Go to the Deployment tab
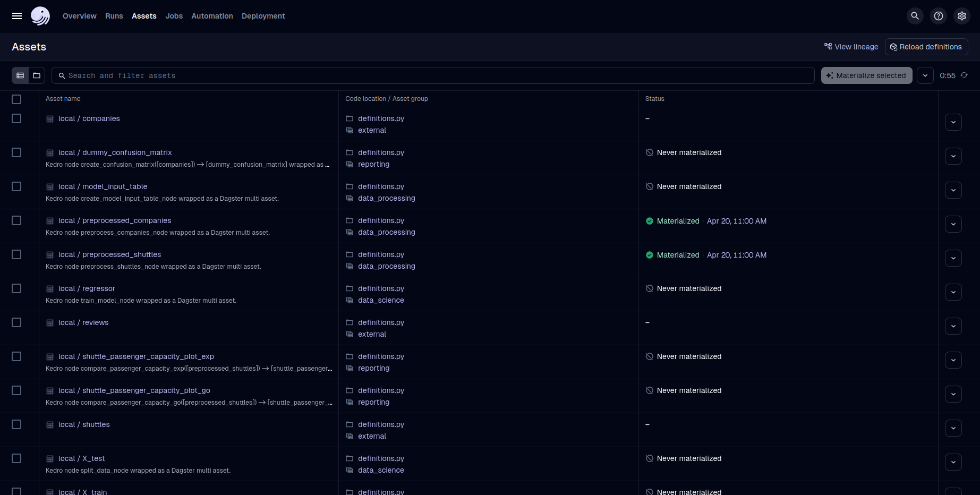The width and height of the screenshot is (980, 495). 263,16
